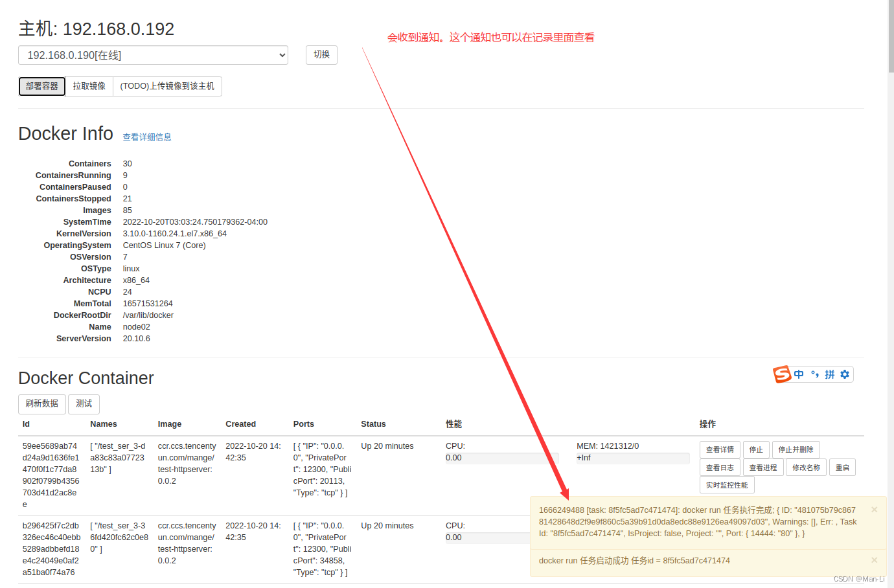Viewport: 894px width, 588px height.
Task: Select the '(TODO)上传镜像到该主机' tab
Action: (x=167, y=86)
